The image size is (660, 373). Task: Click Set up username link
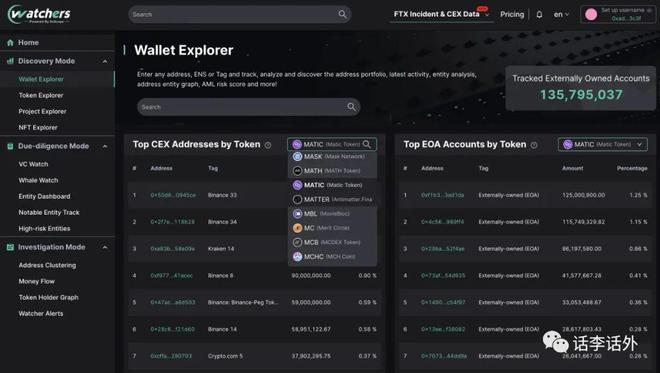(623, 10)
